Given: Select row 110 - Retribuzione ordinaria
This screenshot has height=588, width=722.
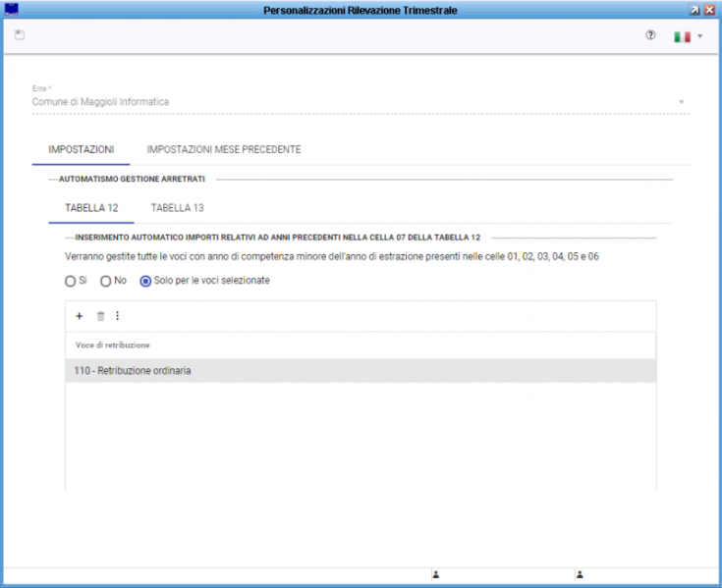Looking at the screenshot, I should click(361, 371).
